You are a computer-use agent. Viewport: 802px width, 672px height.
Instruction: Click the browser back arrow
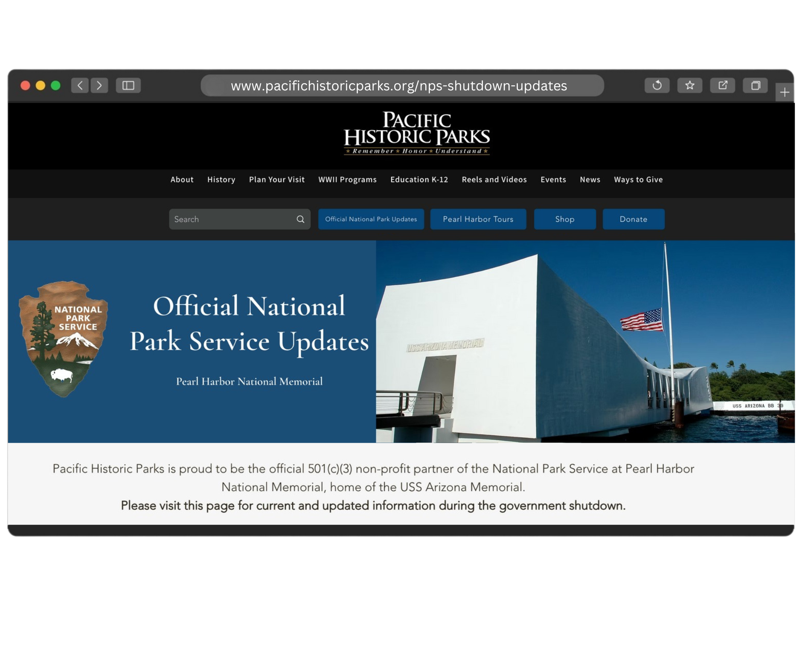point(80,86)
